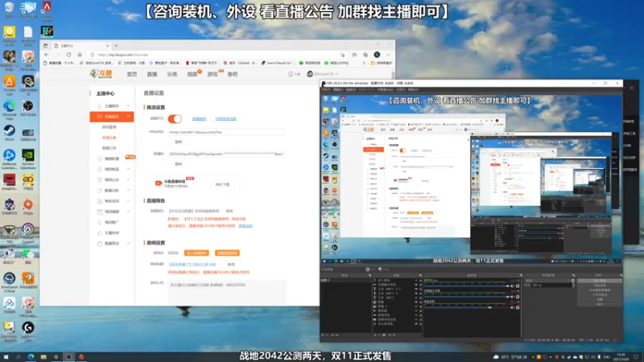644x362 pixels.
Task: Toggle visibility of the last OBS source row
Action: coord(416,324)
